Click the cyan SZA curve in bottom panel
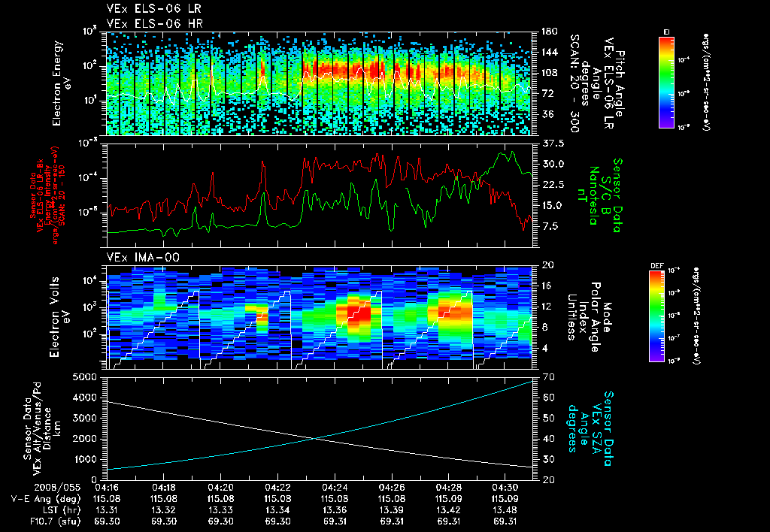This screenshot has height=532, width=770. pyautogui.click(x=319, y=437)
